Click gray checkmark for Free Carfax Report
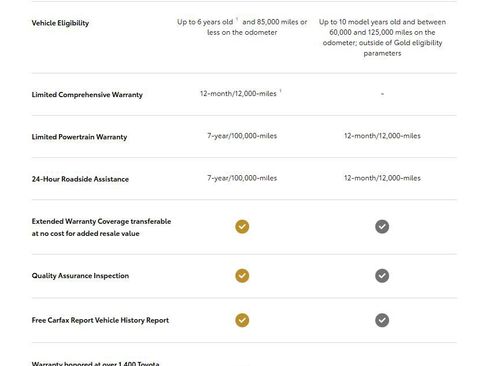 point(382,320)
